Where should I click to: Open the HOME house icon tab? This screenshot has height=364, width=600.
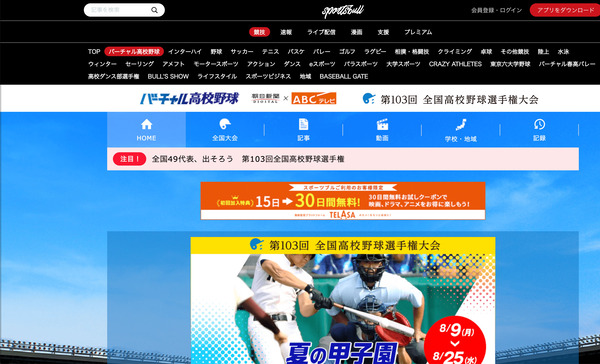(x=147, y=130)
